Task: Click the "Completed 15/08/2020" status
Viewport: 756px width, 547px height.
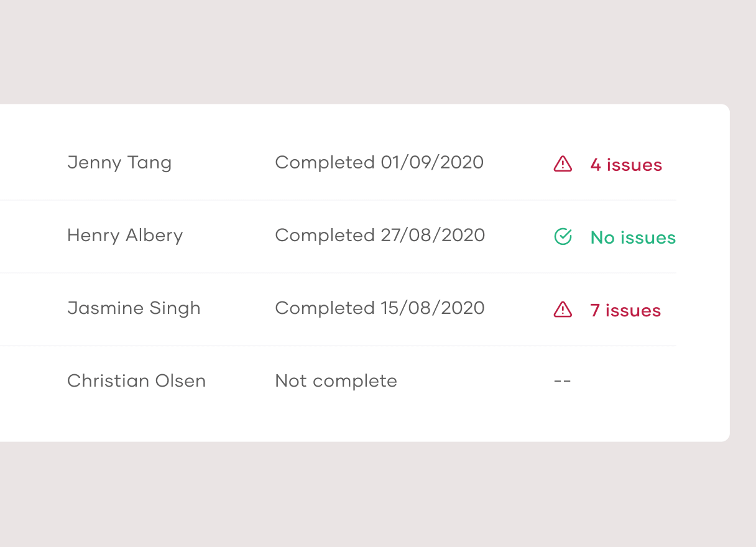Action: point(380,308)
